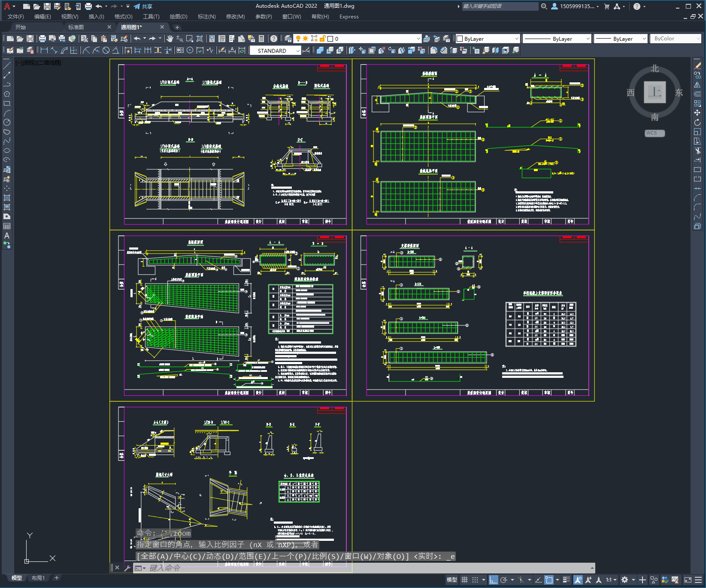This screenshot has width=706, height=588.
Task: Select the Line draw tool
Action: [x=7, y=66]
